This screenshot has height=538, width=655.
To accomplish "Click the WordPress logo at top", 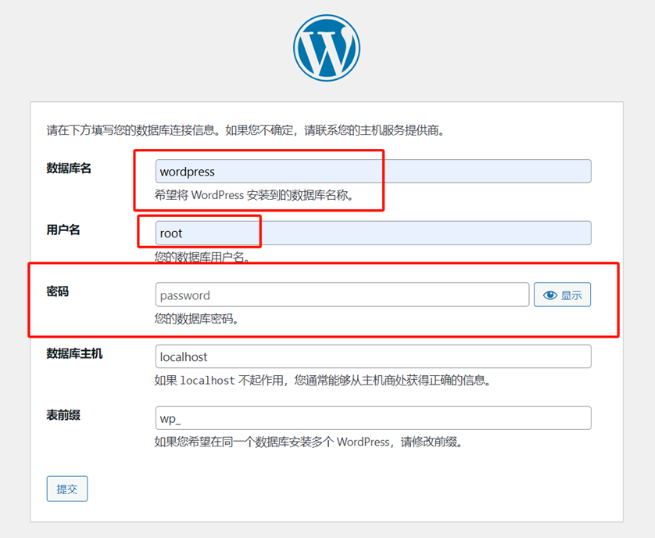I will coord(326,48).
